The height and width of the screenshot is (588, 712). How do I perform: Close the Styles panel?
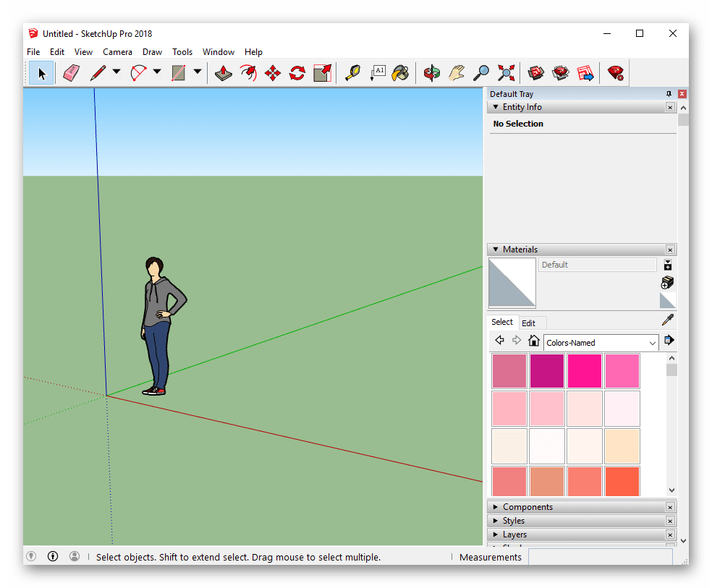[x=670, y=521]
